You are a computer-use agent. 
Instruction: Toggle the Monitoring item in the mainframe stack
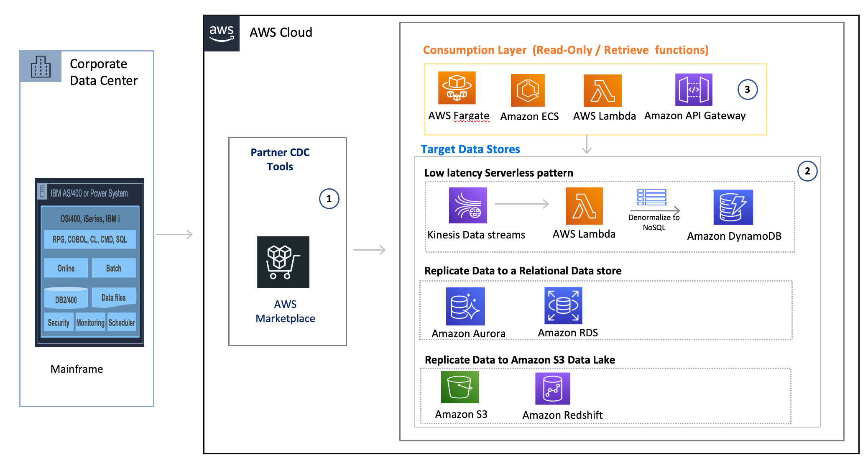pos(90,322)
